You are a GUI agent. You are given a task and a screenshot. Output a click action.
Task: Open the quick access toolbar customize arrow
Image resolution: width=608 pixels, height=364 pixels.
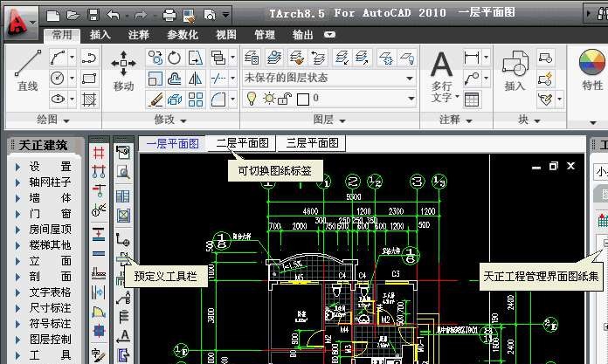point(225,16)
